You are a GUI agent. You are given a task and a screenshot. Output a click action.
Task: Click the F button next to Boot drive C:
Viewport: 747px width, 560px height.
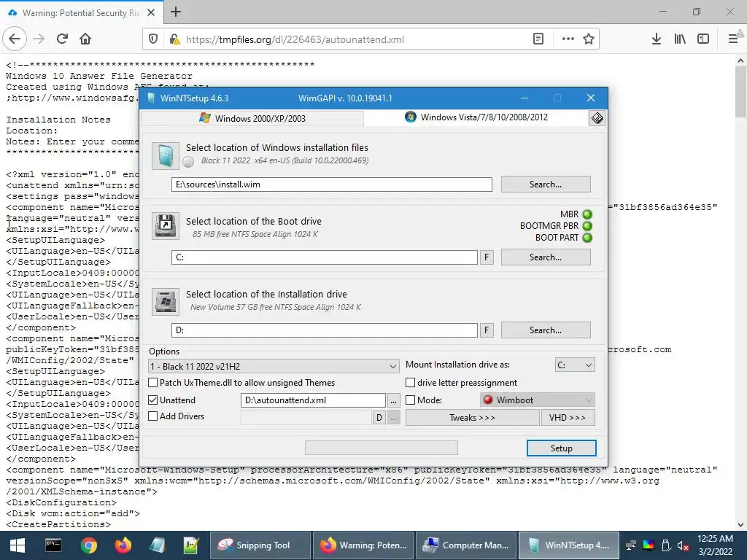[487, 257]
